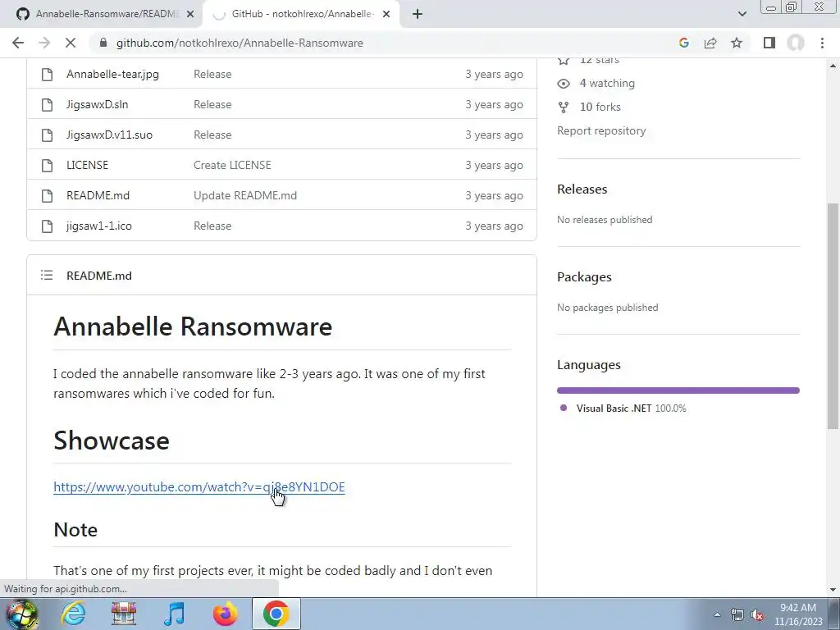Open Release commit for jigsaw1-1.ico
Image resolution: width=840 pixels, height=630 pixels.
[x=212, y=226]
